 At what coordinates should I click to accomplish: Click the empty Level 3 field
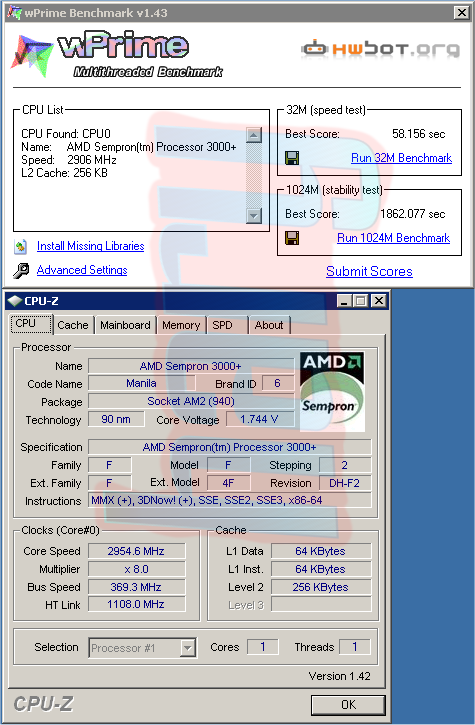(x=321, y=604)
